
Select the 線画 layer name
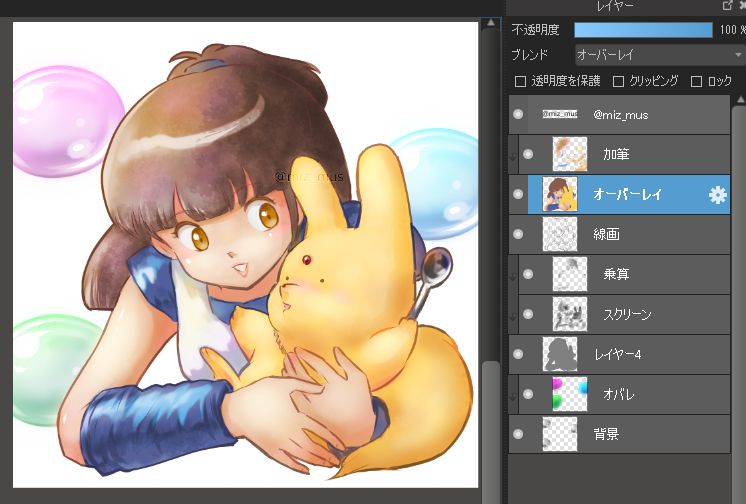coord(606,234)
